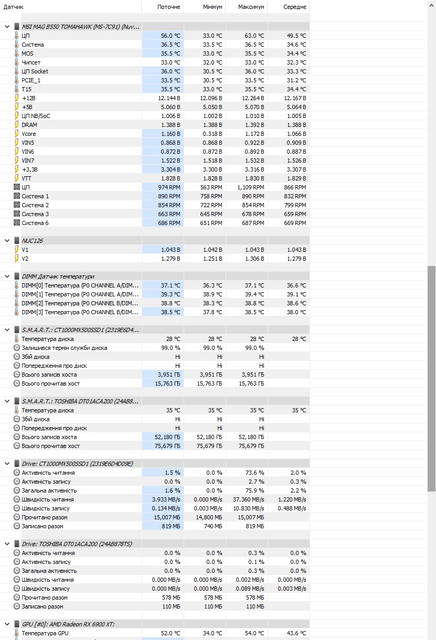
Task: Click the round icon beside Загальна активність under Drive CT1000MX500SSD1
Action: [x=17, y=491]
